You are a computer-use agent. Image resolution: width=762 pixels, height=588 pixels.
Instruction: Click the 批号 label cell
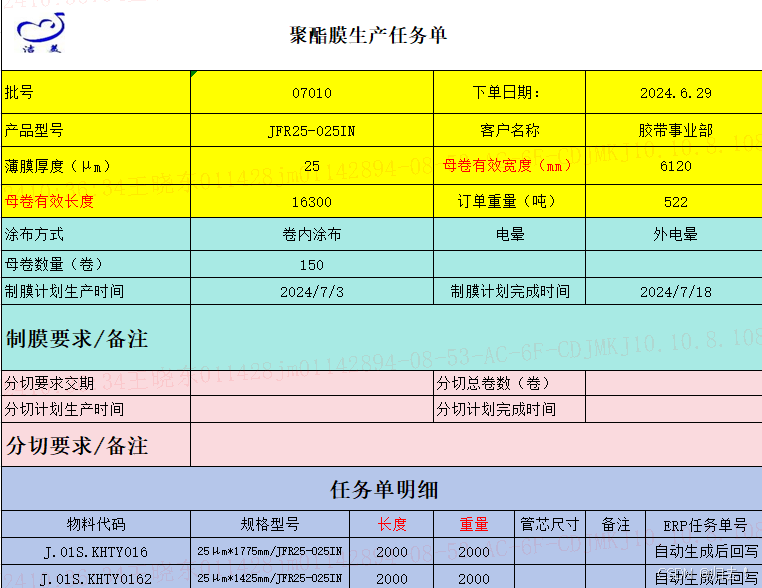pos(96,92)
